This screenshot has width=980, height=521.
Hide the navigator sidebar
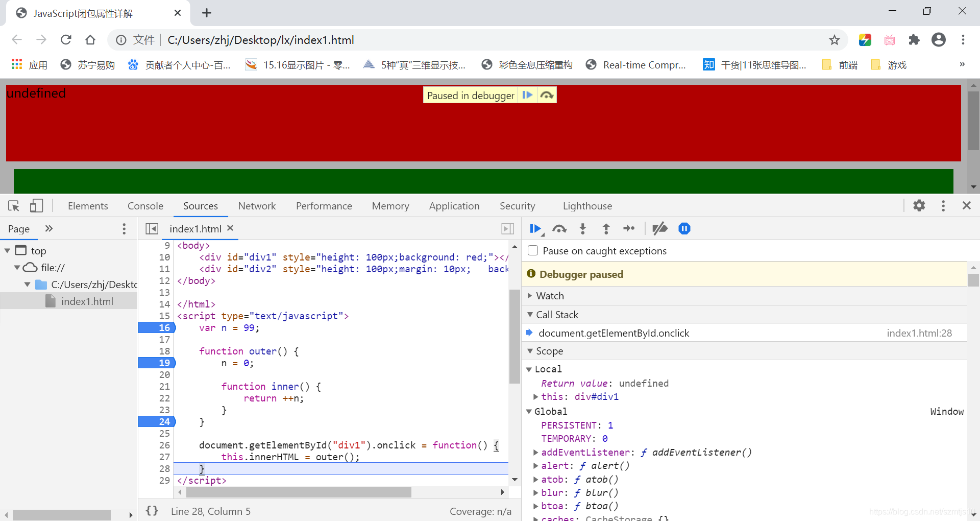(x=152, y=229)
